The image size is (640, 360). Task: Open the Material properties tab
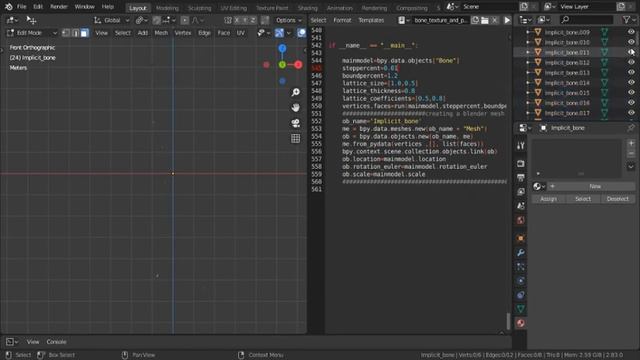coord(520,323)
